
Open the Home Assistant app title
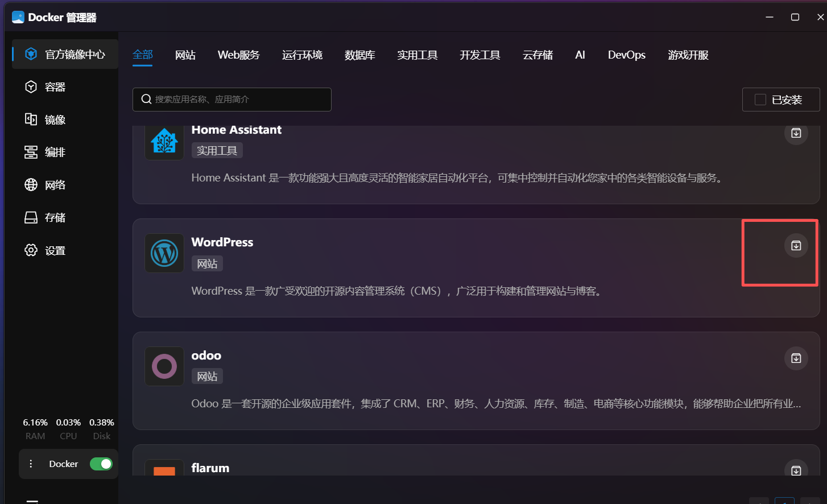point(237,130)
